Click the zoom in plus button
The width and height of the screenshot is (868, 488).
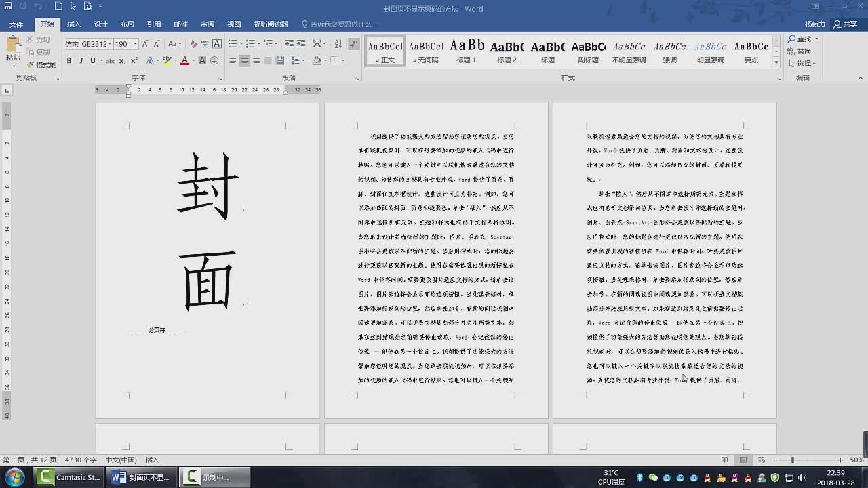(x=840, y=460)
